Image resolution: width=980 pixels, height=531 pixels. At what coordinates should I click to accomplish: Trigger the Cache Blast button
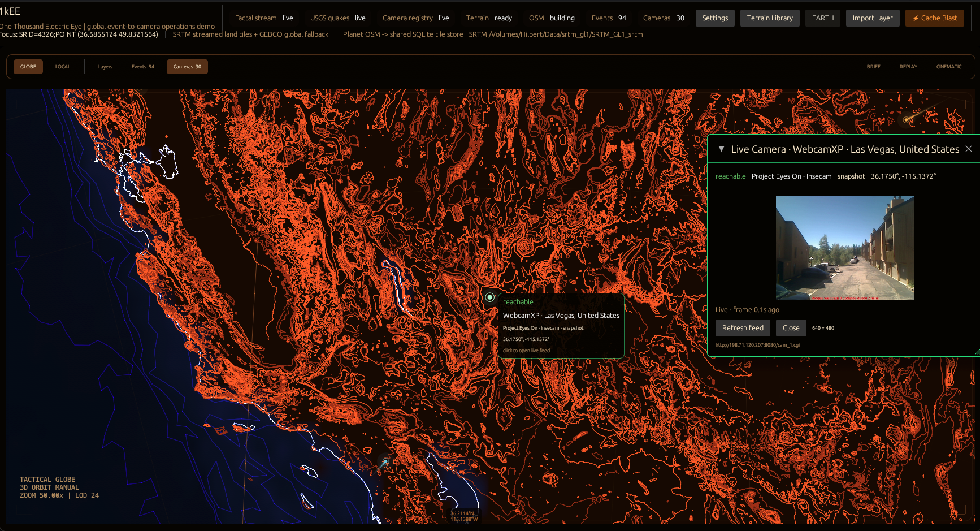point(935,18)
